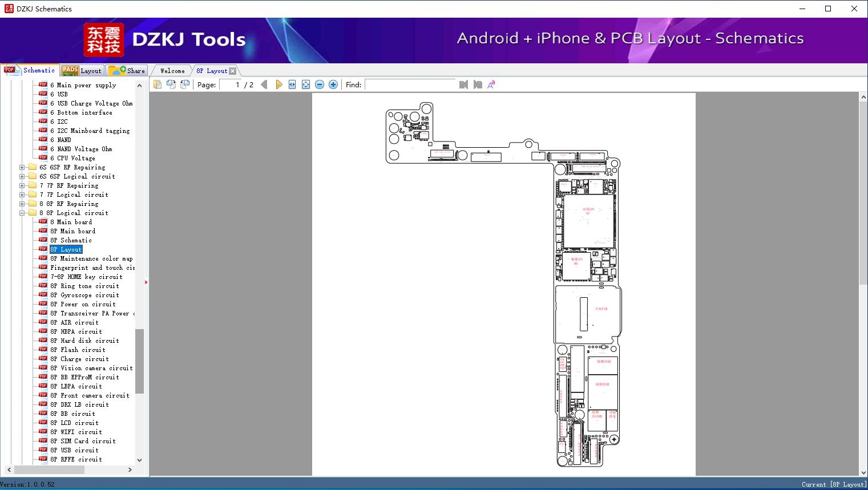Click the red side panel collapse arrow

pos(146,282)
